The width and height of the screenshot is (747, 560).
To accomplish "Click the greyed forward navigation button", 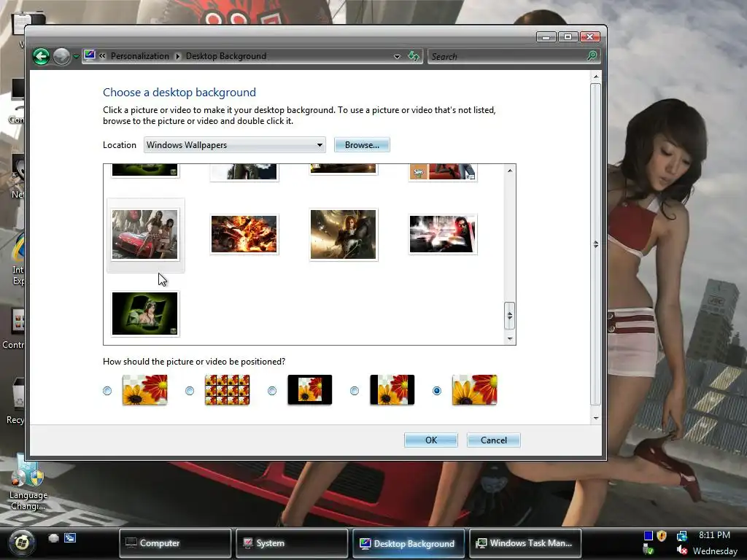I will pos(61,57).
